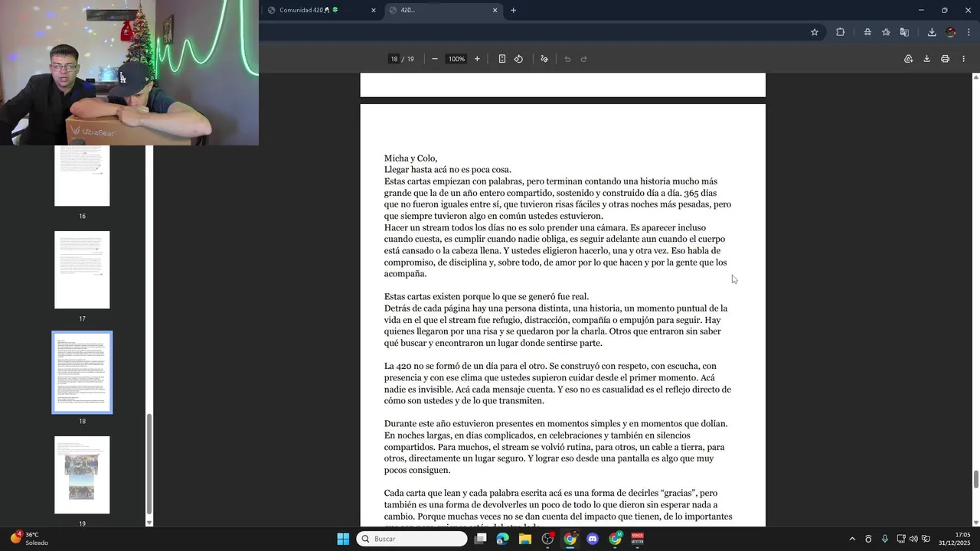Open the first Chrome taskbar icon
980x551 pixels.
pos(570,539)
